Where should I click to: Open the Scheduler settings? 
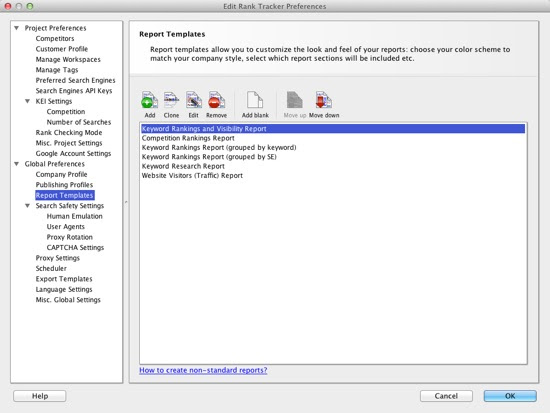51,268
